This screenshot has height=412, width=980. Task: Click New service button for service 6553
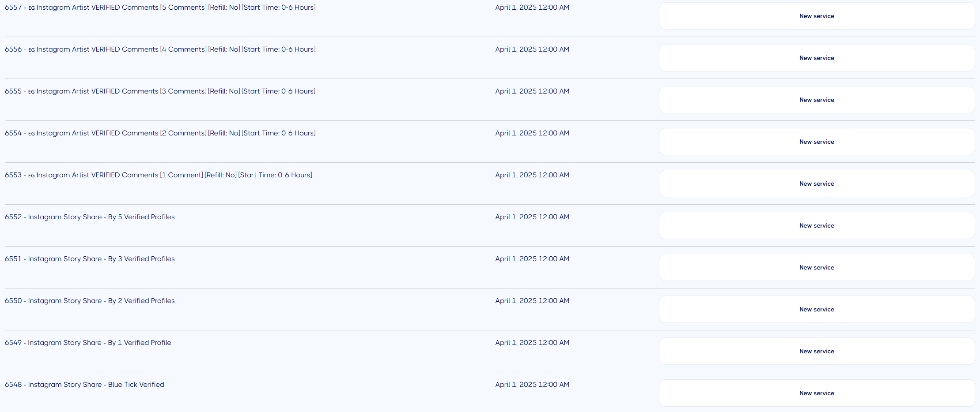click(x=817, y=184)
